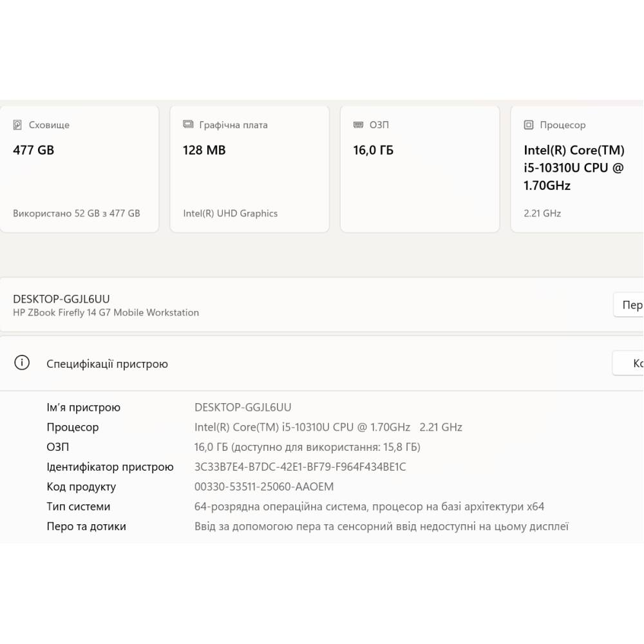
Task: Select the Код продукту value 00330-53511-25060-AAOEM
Action: point(264,487)
